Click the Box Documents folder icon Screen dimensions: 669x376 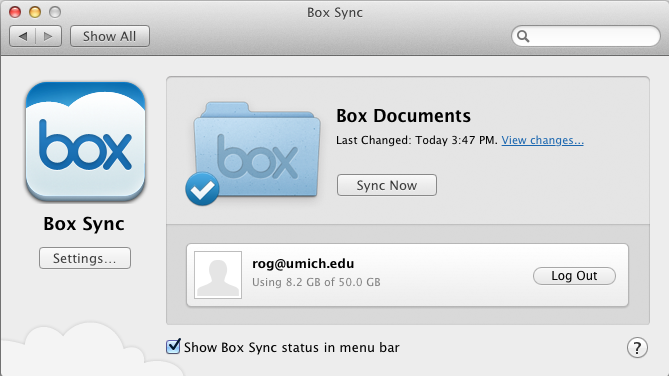click(256, 150)
